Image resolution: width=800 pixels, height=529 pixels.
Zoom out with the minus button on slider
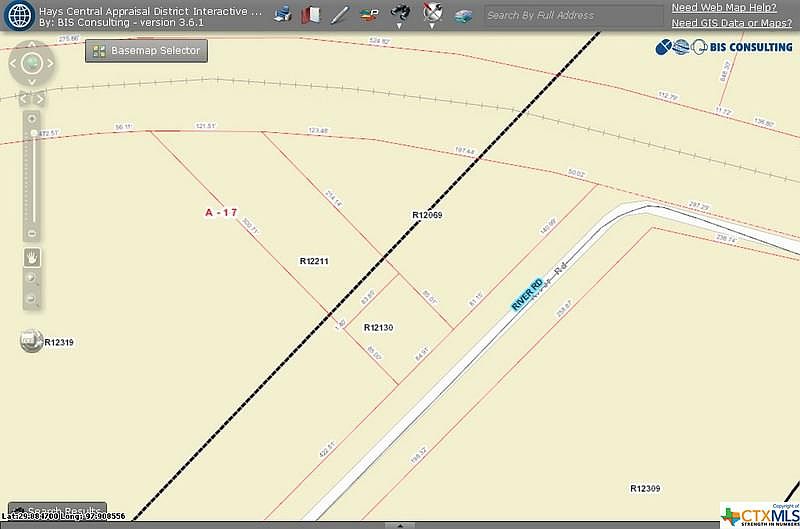point(32,234)
